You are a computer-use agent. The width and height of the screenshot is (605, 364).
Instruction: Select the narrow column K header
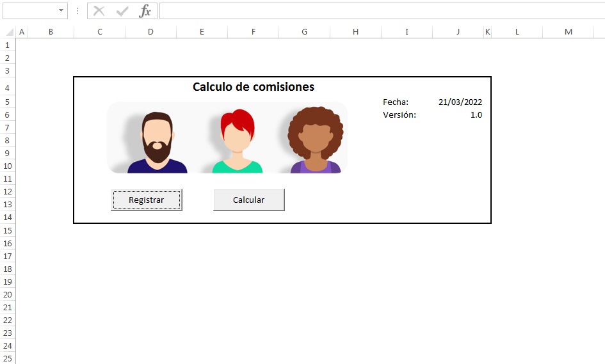pyautogui.click(x=488, y=32)
